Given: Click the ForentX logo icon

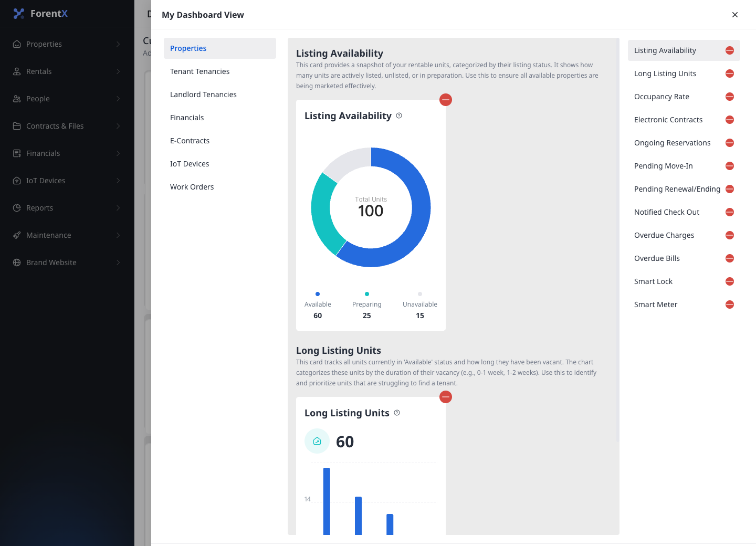Looking at the screenshot, I should [19, 14].
